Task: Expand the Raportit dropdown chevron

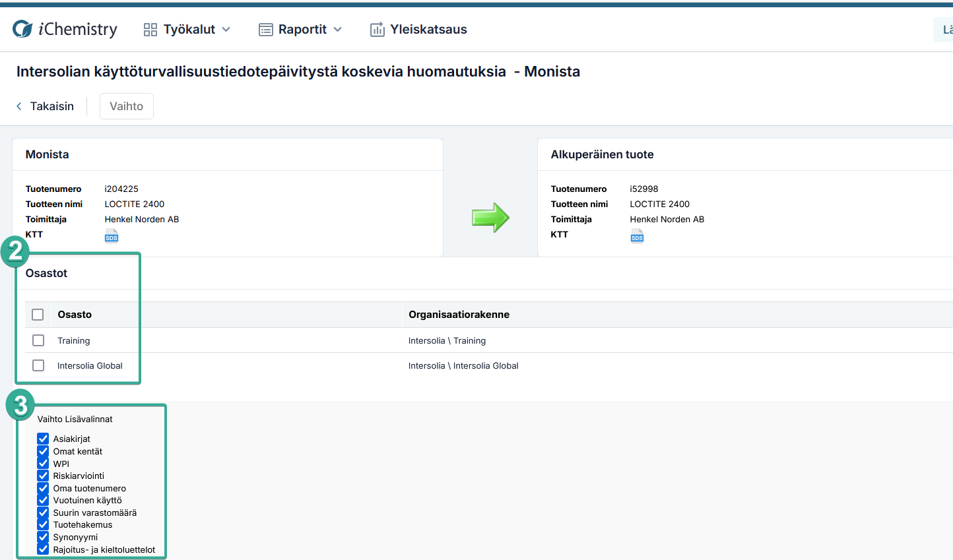Action: coord(338,30)
